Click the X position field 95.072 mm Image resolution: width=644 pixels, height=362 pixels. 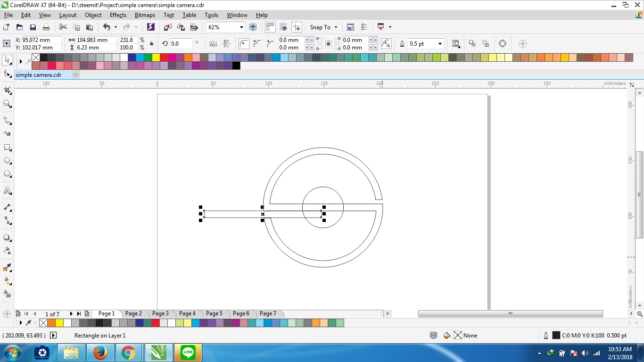(41, 40)
